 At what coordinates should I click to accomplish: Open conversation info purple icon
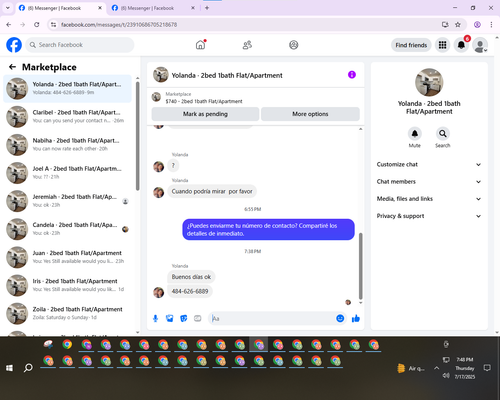point(352,75)
